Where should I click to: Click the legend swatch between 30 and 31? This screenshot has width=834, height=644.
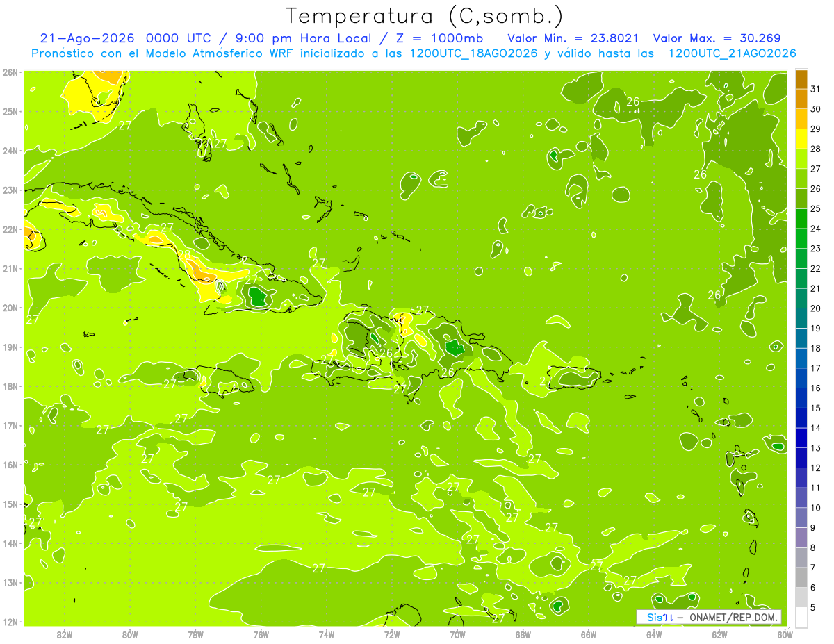coord(802,99)
